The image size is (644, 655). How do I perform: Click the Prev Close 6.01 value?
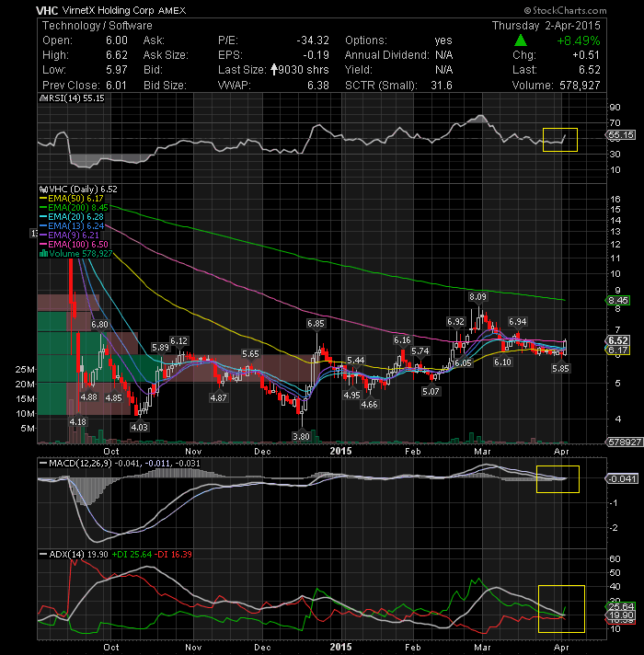tap(116, 86)
